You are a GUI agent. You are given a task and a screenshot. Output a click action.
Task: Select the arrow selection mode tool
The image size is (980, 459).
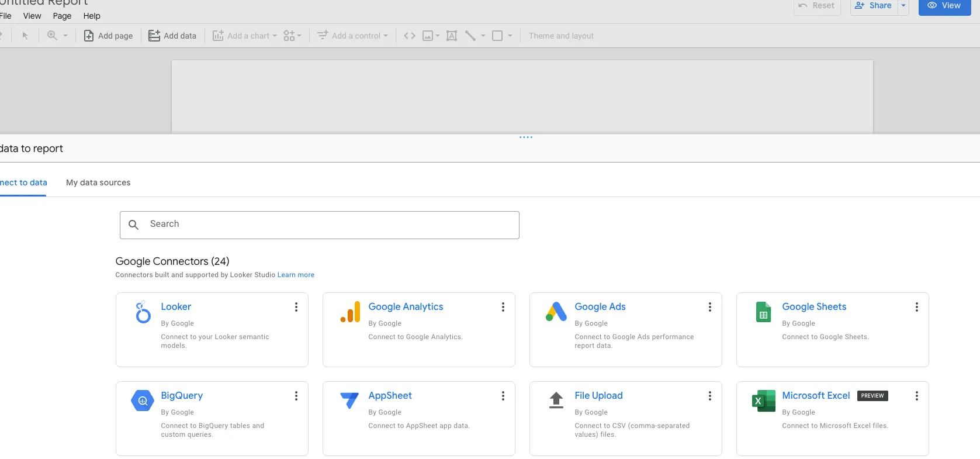click(x=25, y=36)
